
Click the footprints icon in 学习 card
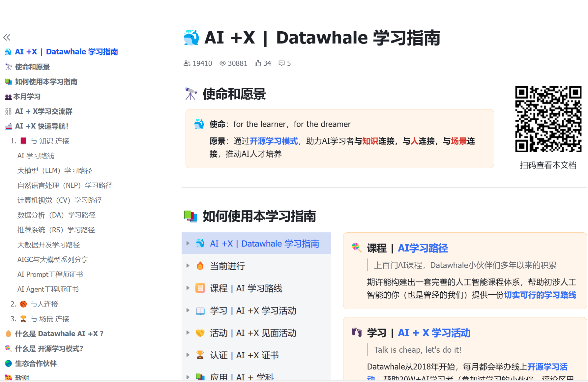[357, 332]
